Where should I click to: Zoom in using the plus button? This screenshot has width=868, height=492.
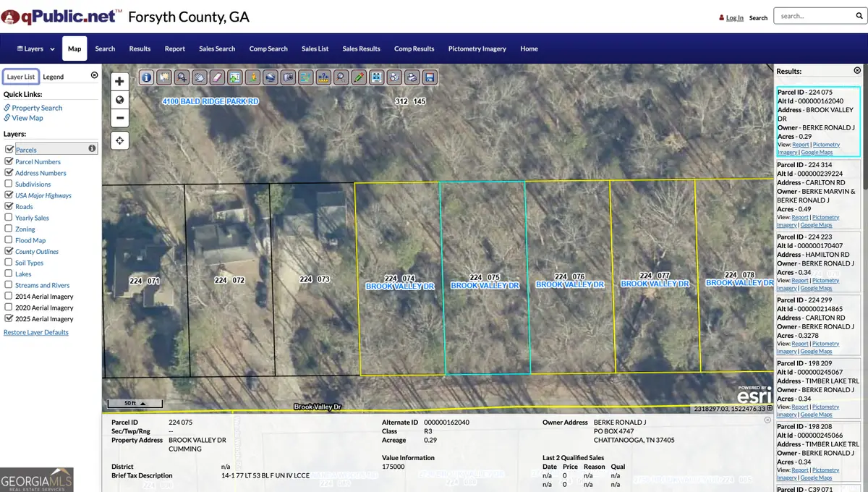tap(119, 81)
